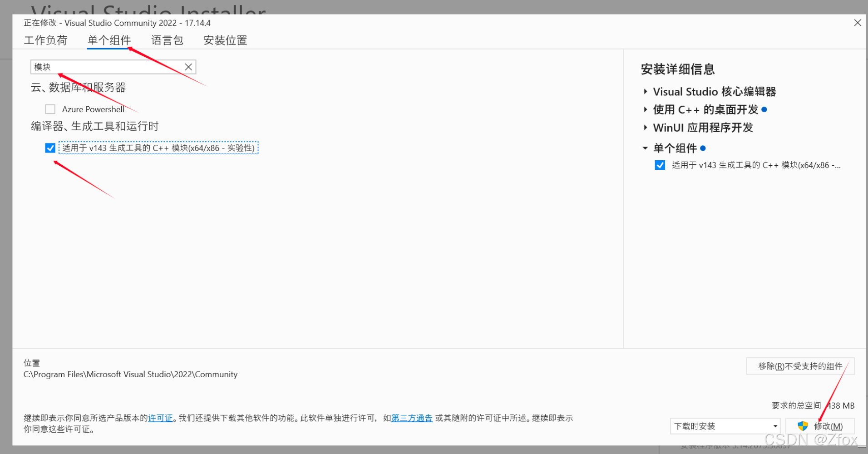Click the install path C:\Program Files text
Image resolution: width=868 pixels, height=454 pixels.
[130, 375]
